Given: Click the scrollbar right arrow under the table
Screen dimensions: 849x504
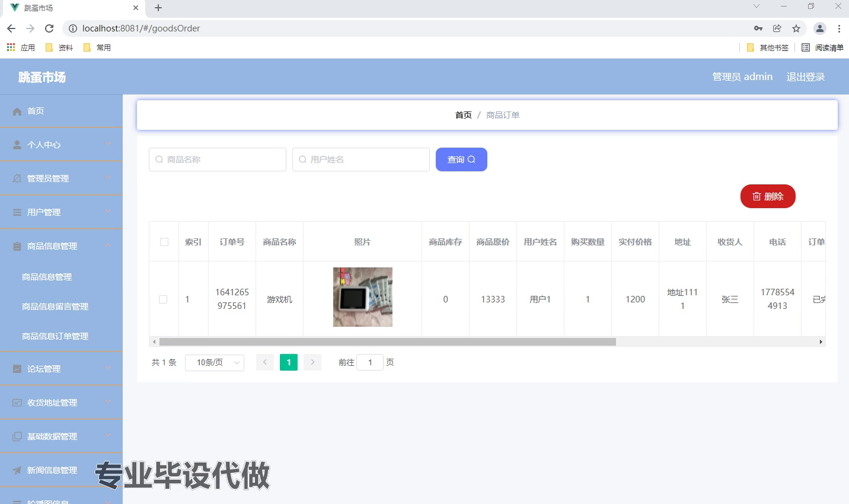Looking at the screenshot, I should tap(821, 342).
